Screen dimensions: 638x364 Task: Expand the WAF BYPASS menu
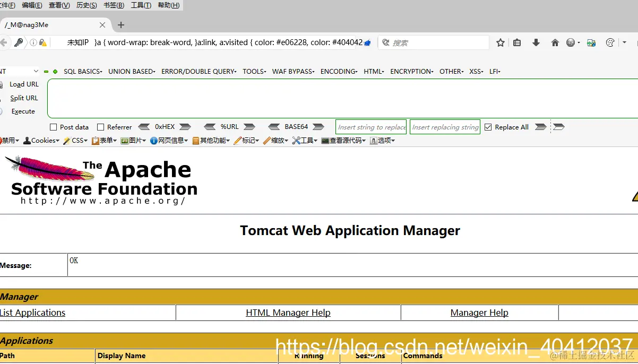(x=294, y=72)
